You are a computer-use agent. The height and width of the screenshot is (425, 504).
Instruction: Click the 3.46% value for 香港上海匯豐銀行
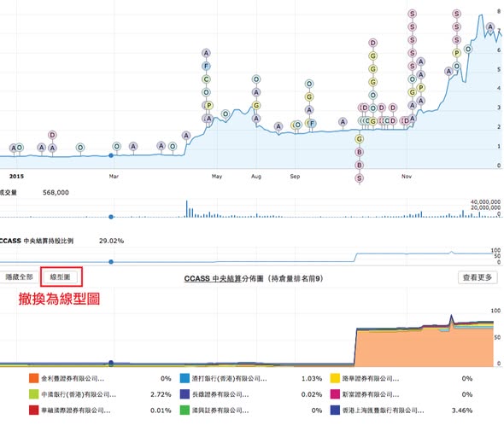[462, 410]
